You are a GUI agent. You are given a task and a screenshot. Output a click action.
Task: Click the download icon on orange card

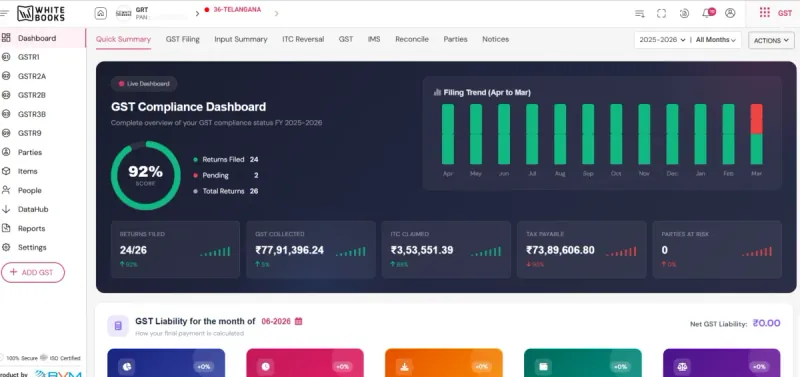pyautogui.click(x=404, y=366)
